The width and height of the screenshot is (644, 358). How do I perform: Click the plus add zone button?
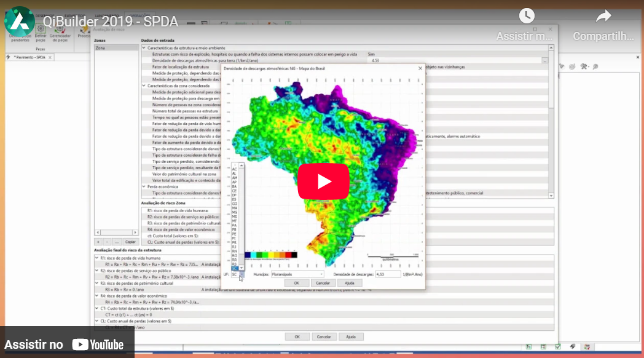coord(98,242)
